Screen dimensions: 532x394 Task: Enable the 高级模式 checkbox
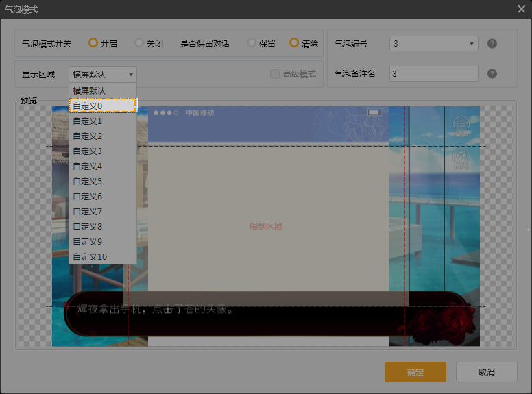click(275, 74)
